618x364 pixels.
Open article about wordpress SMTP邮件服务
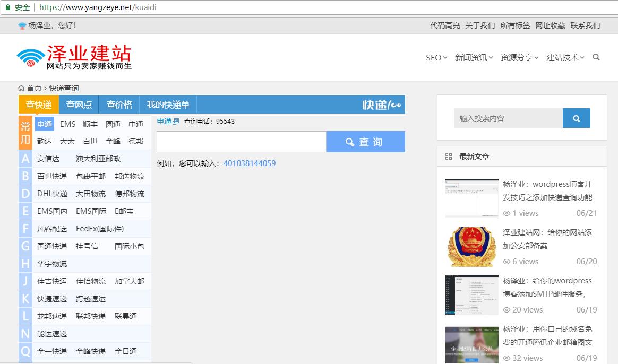pos(547,288)
